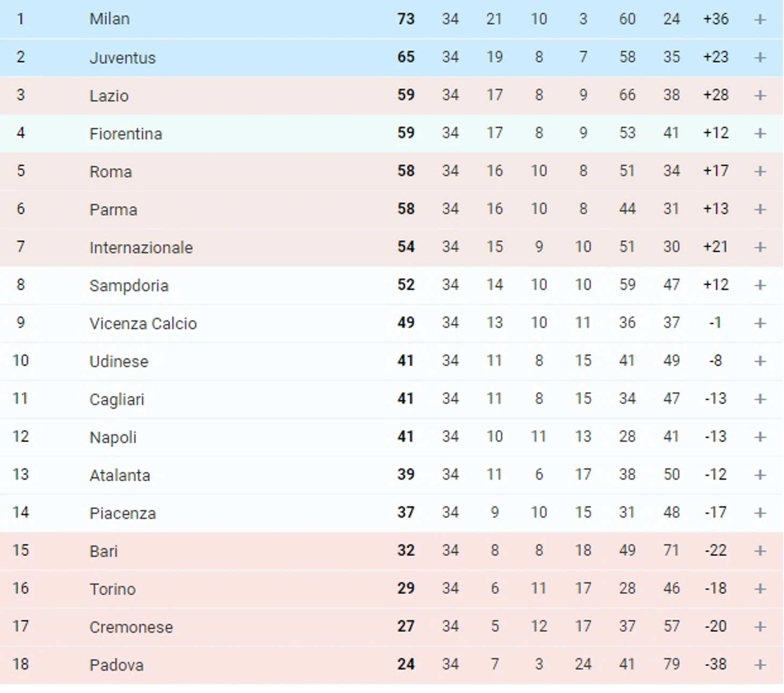Select the Torino table row
The image size is (784, 693).
click(x=391, y=589)
